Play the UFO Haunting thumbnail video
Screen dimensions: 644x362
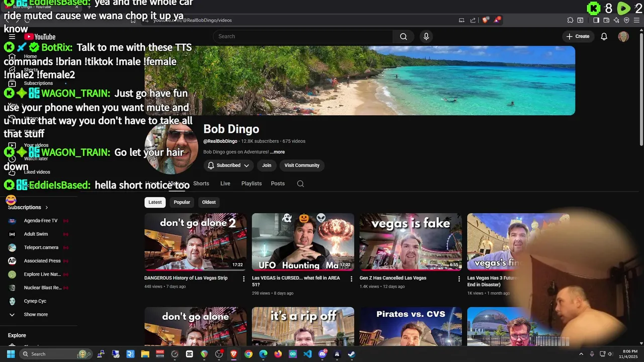coord(303,242)
